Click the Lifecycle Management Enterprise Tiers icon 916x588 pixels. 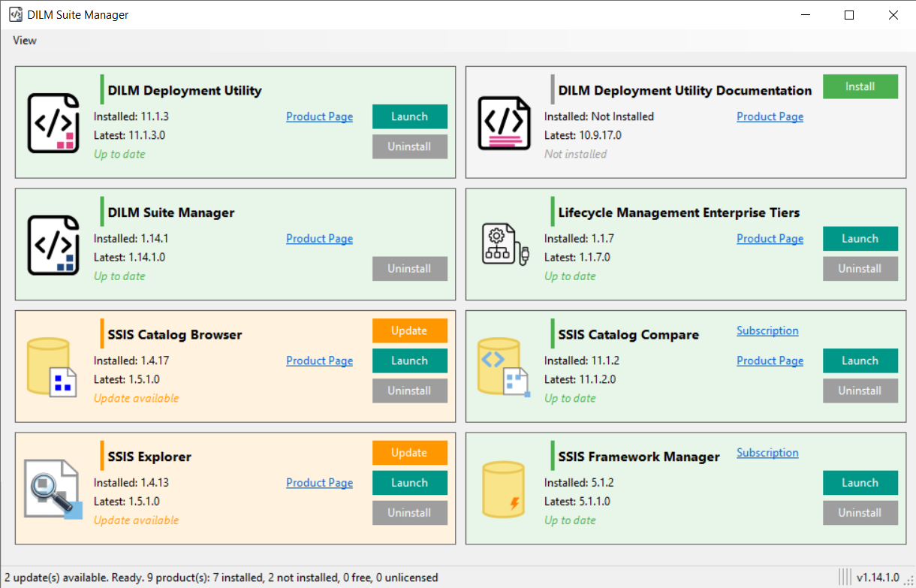pos(505,245)
